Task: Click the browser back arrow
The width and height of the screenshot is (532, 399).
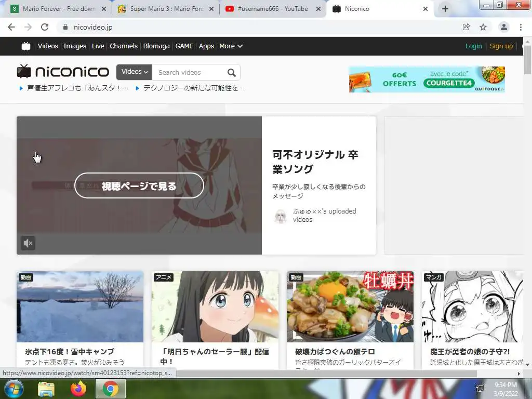Action: (11, 27)
